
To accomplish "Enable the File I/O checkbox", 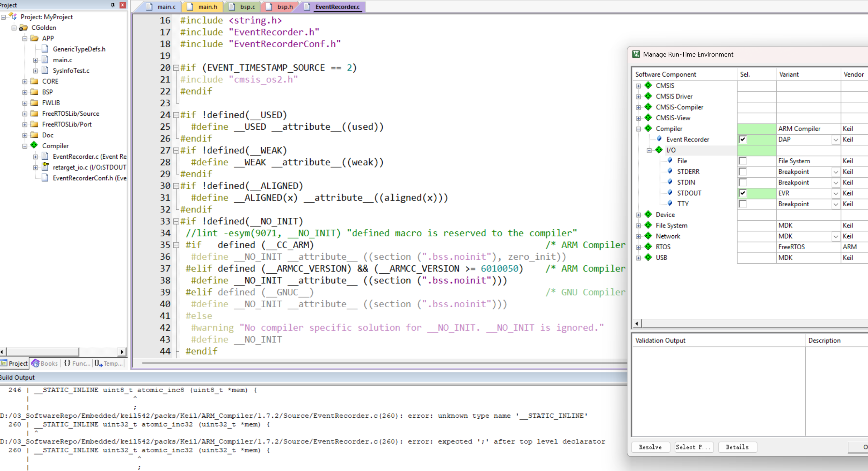I will (x=743, y=161).
